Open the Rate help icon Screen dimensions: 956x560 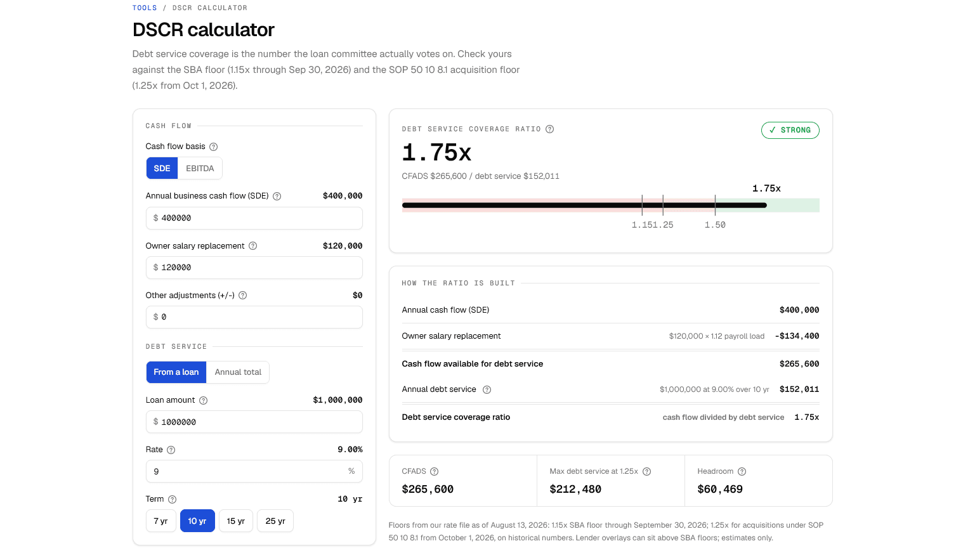tap(171, 450)
